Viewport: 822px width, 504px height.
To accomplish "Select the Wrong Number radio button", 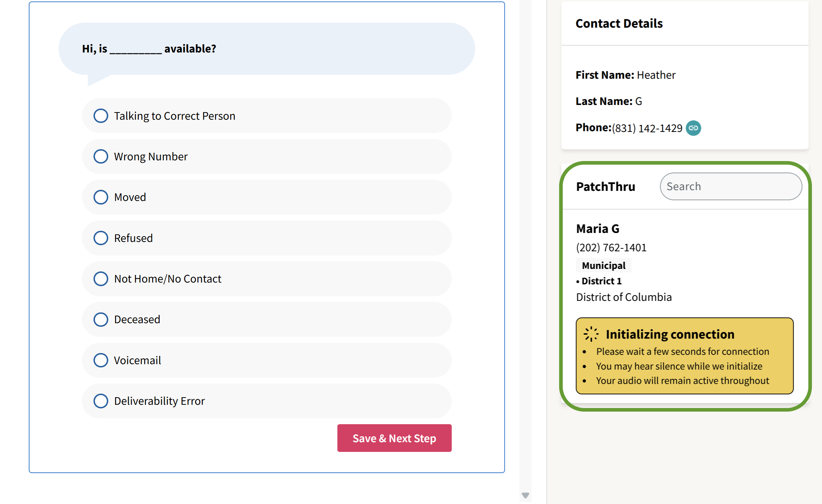I will 101,156.
